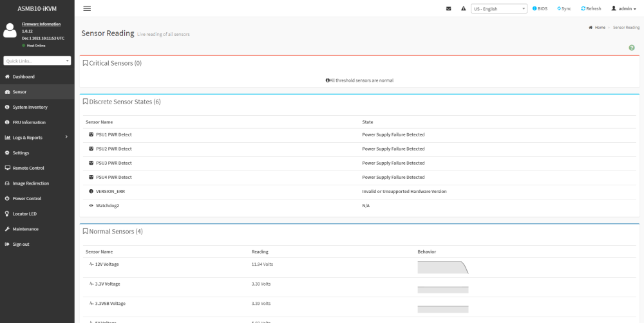Open Locator LED page
This screenshot has width=644, height=323.
(37, 214)
